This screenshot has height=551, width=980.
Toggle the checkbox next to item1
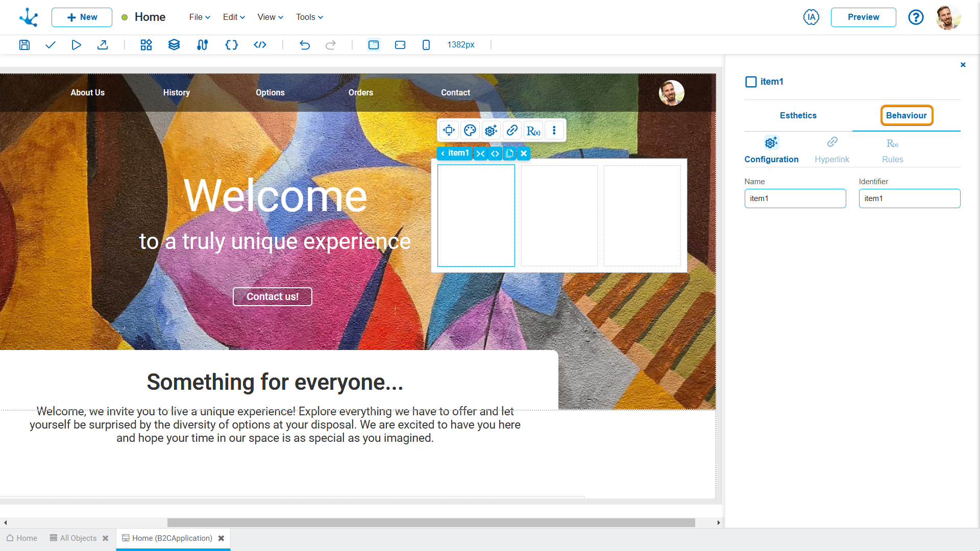coord(750,81)
